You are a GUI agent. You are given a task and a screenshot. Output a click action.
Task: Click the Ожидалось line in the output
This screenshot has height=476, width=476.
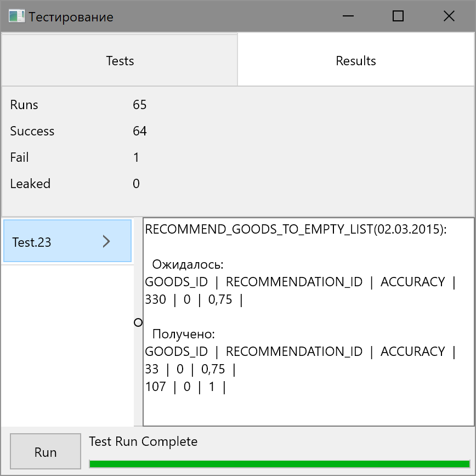pyautogui.click(x=188, y=265)
